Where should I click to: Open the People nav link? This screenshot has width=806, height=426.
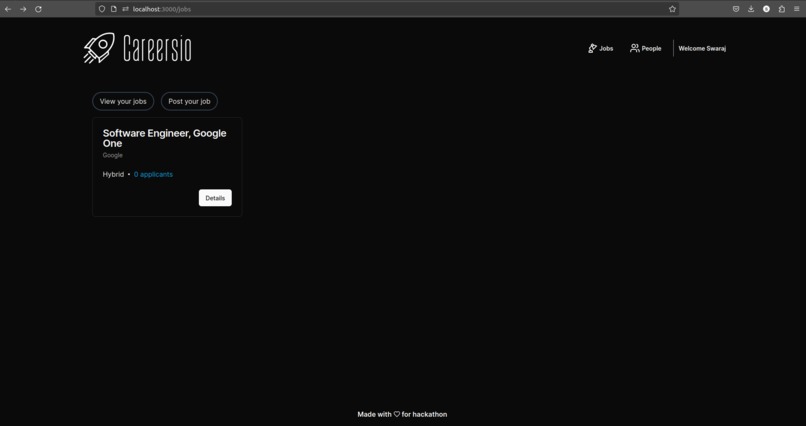tap(646, 48)
